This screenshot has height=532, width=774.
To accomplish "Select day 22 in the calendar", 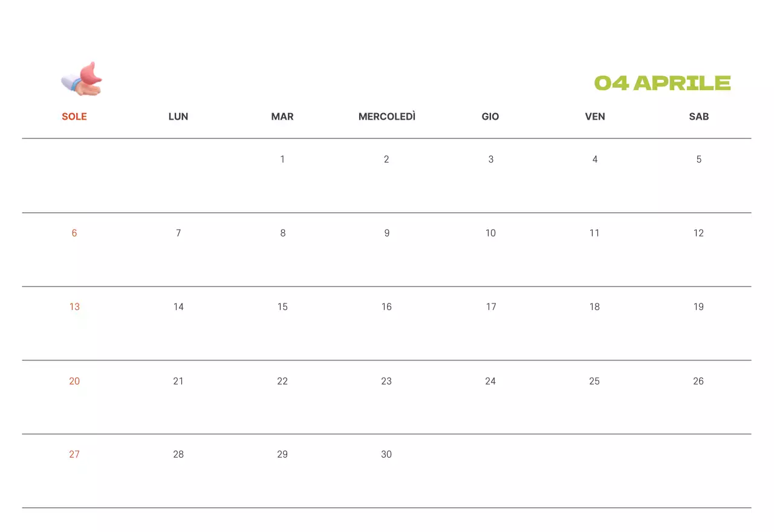I will 282,381.
